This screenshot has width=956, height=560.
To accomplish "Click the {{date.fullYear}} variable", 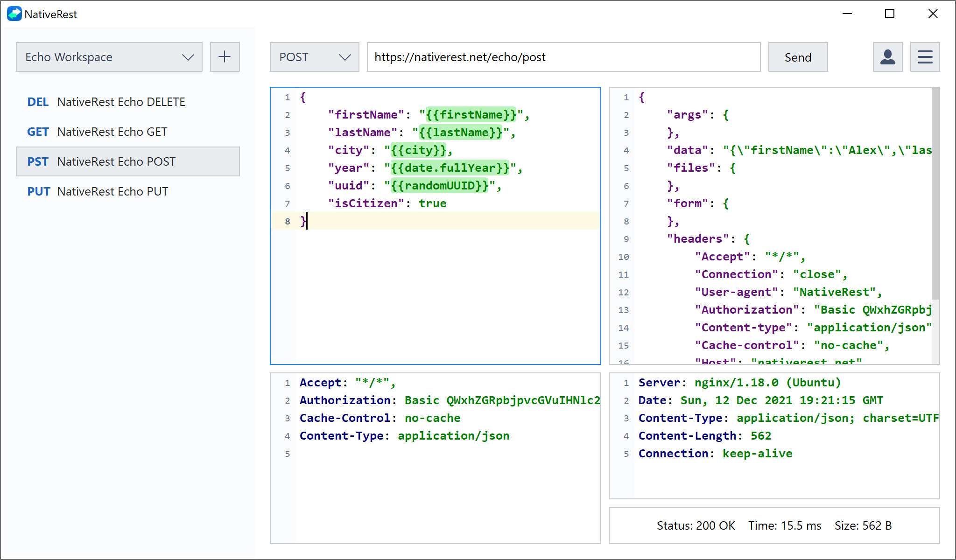I will coord(450,168).
